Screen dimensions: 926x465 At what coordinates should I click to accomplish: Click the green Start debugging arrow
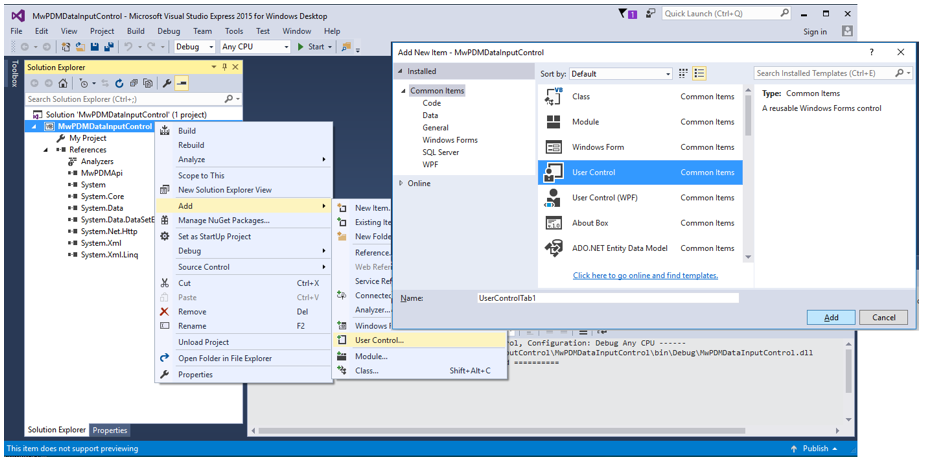click(301, 47)
